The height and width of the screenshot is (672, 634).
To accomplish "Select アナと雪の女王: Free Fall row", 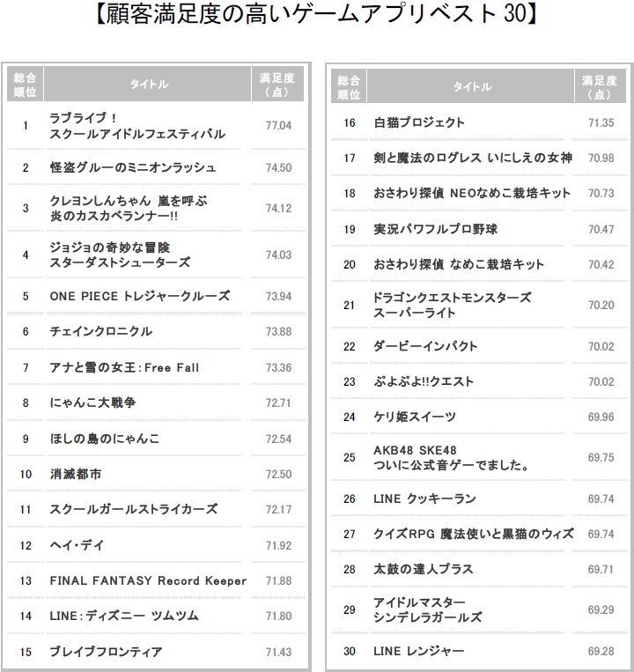I will (x=125, y=367).
